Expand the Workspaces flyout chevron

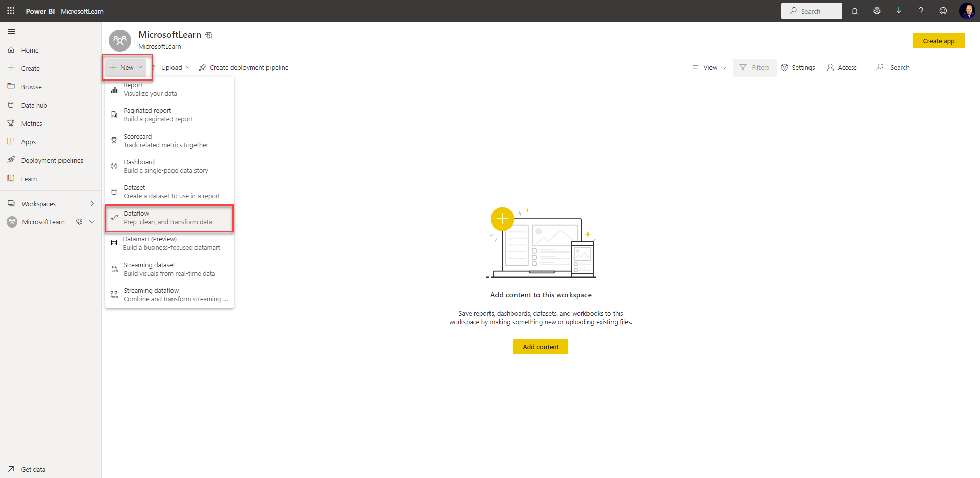click(x=92, y=204)
